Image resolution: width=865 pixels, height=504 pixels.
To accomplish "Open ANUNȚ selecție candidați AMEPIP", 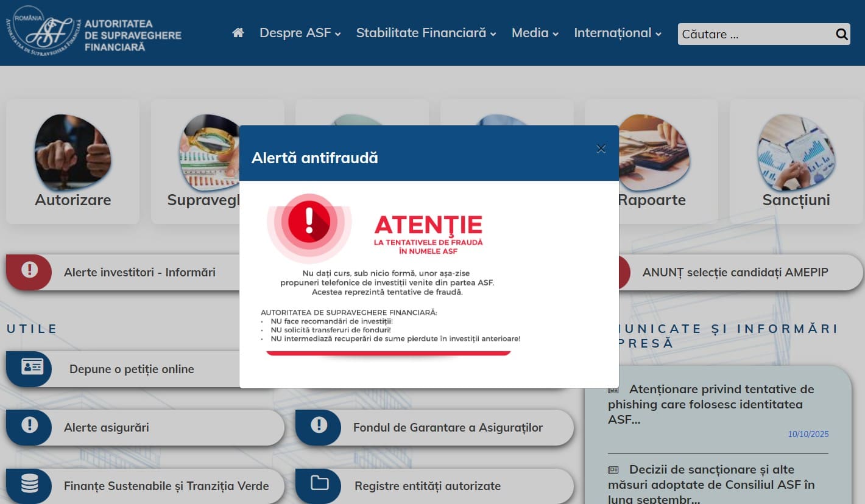I will pyautogui.click(x=735, y=272).
